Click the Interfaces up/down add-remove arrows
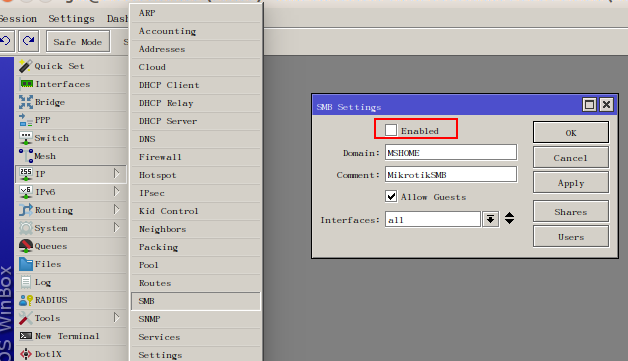 pyautogui.click(x=509, y=218)
